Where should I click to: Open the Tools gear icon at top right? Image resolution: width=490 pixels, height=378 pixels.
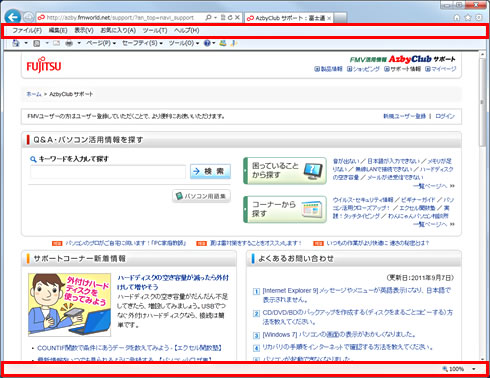pos(479,17)
